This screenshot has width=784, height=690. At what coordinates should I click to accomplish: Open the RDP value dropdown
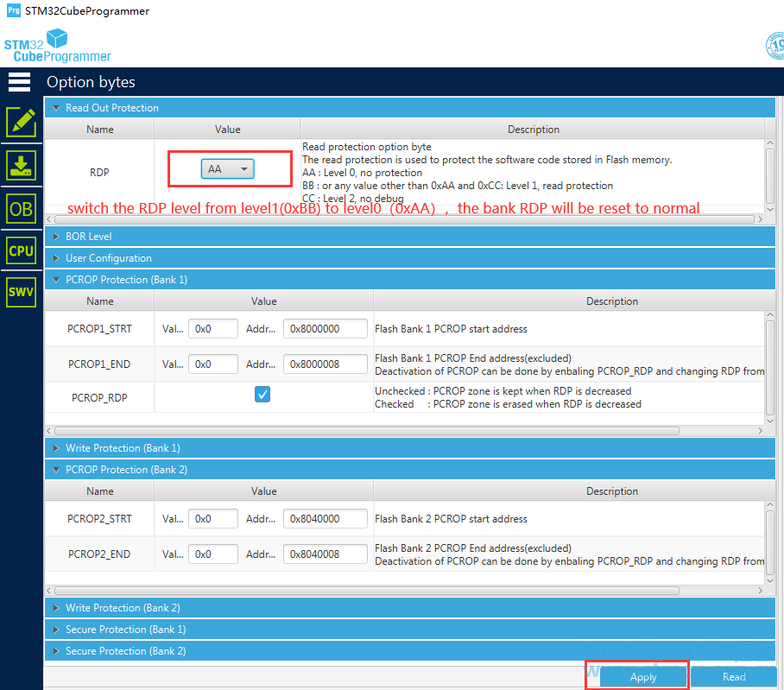click(227, 169)
